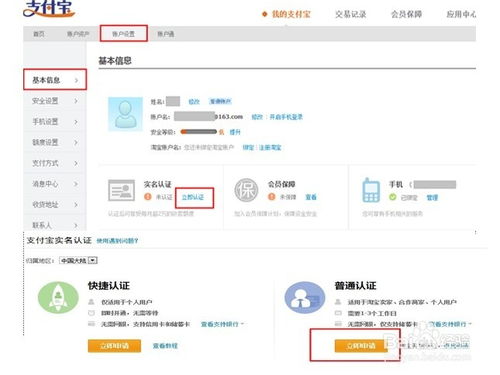Select the 账户设置 sub-navigation item
The width and height of the screenshot is (500, 375).
tap(123, 34)
